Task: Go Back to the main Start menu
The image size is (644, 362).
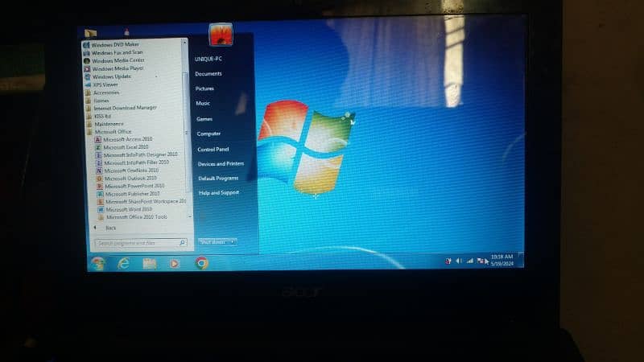Action: pyautogui.click(x=110, y=228)
